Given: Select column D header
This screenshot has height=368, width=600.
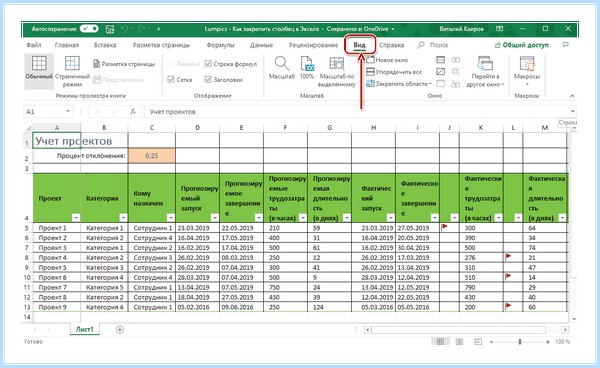Looking at the screenshot, I should (197, 128).
